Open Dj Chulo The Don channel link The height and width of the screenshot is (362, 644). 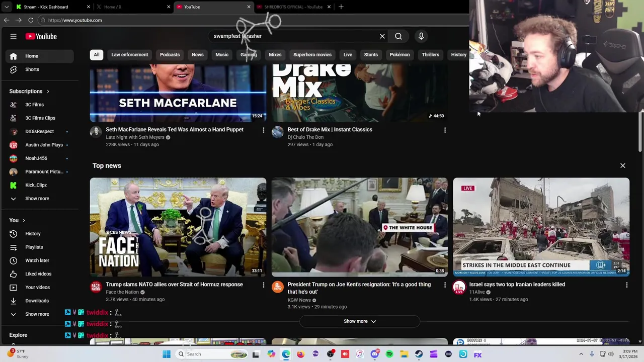[x=305, y=137]
